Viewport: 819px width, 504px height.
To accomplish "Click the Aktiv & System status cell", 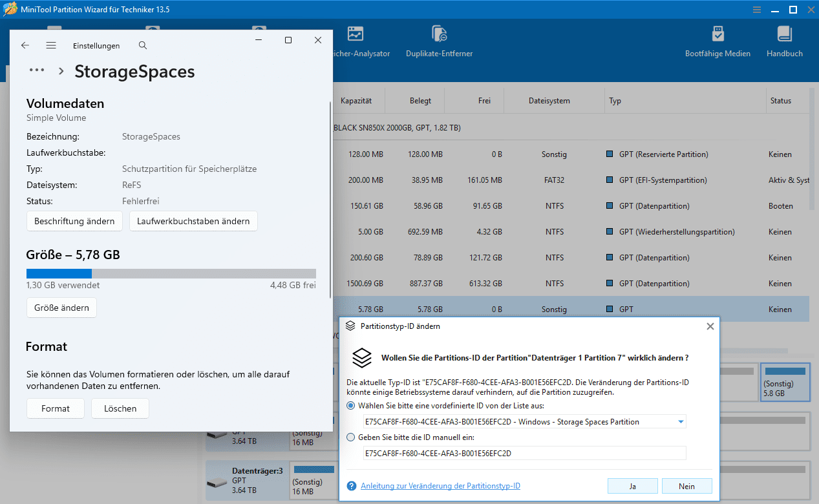I will (x=789, y=180).
